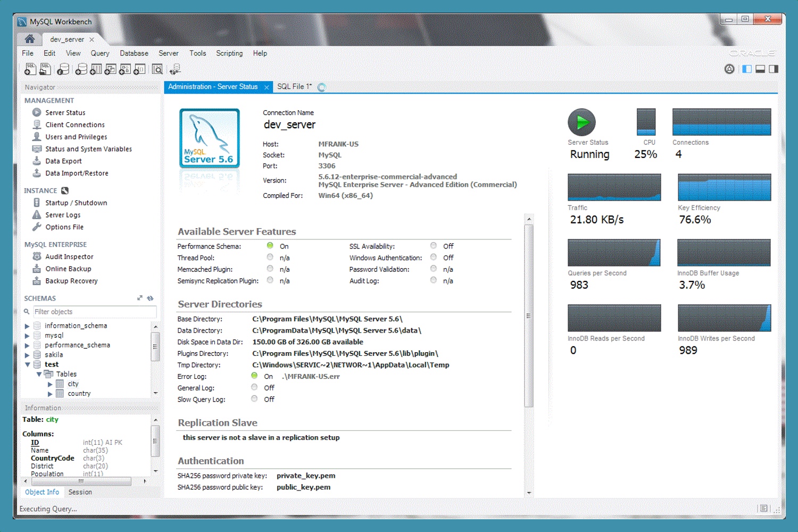This screenshot has width=798, height=532.
Task: Expand schemas panel icon
Action: (x=139, y=298)
